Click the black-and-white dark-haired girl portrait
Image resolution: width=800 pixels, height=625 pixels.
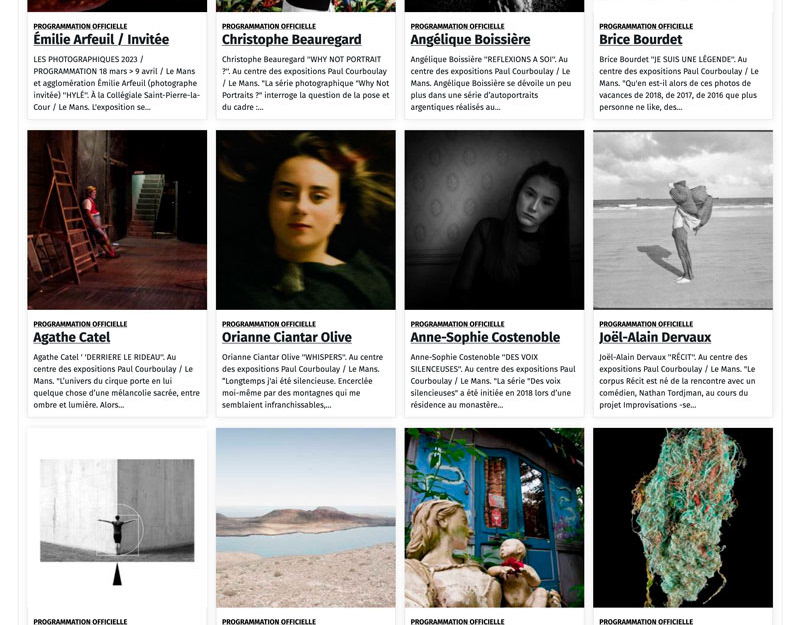[494, 220]
